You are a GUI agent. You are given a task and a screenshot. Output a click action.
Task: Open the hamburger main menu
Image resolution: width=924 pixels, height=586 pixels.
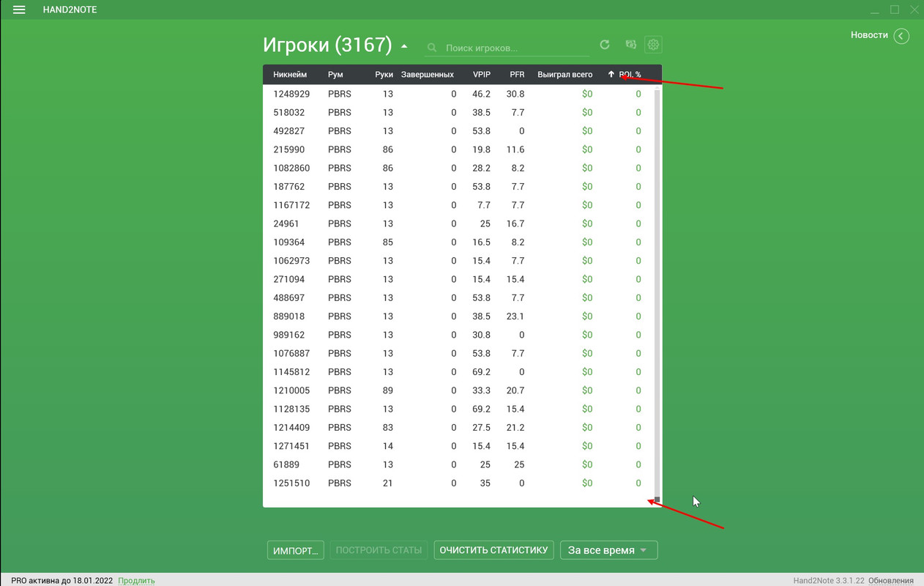(19, 10)
